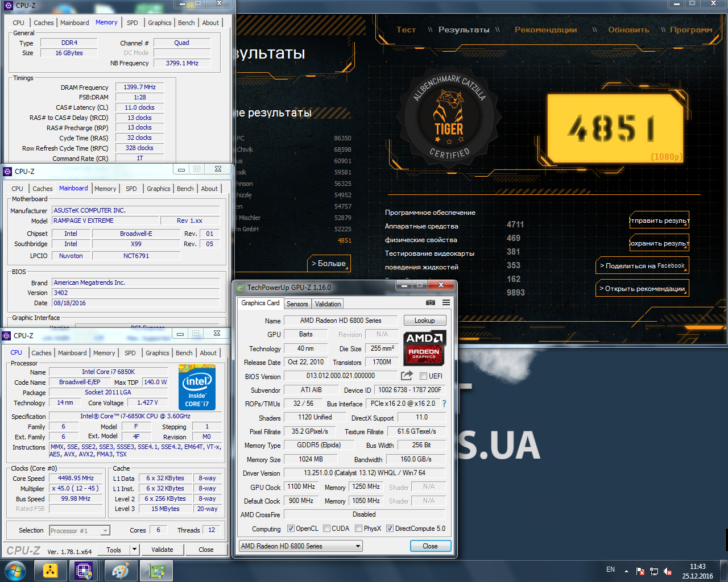Click the Lookup button in GPU-Z
The image size is (728, 582).
(424, 321)
